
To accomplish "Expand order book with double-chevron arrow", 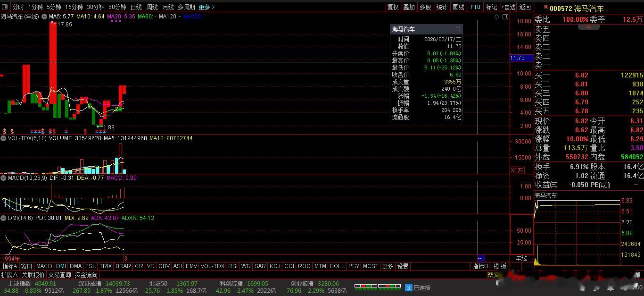I will (x=588, y=27).
